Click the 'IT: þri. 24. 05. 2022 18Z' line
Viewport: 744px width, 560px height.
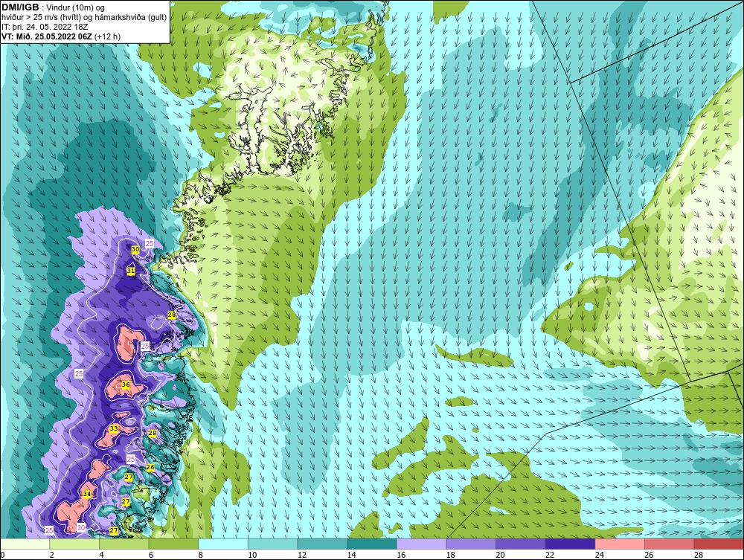click(45, 27)
